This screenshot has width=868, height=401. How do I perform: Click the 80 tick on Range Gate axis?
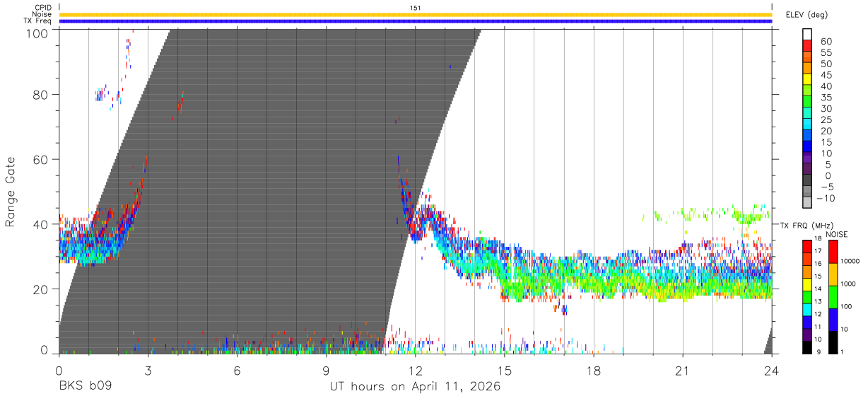pos(42,94)
